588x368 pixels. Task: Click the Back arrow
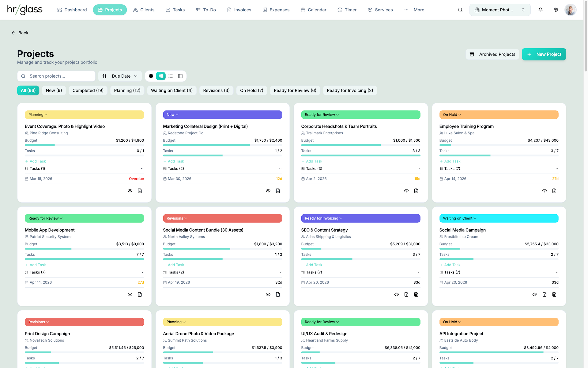(x=13, y=33)
